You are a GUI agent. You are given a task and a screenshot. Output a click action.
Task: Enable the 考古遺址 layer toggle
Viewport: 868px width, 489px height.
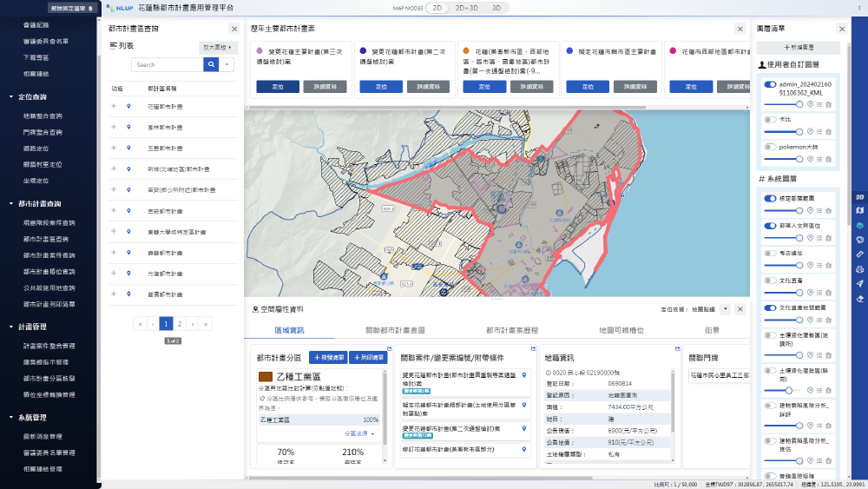click(770, 253)
